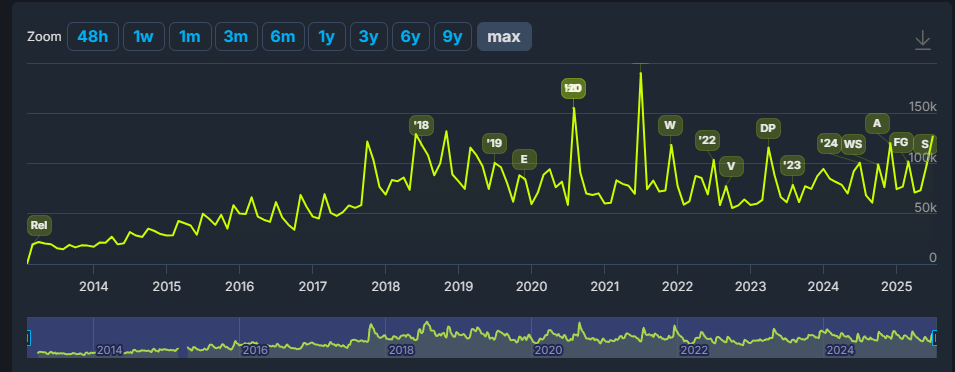Grab the right navigator range handle
The height and width of the screenshot is (372, 955).
coord(935,337)
